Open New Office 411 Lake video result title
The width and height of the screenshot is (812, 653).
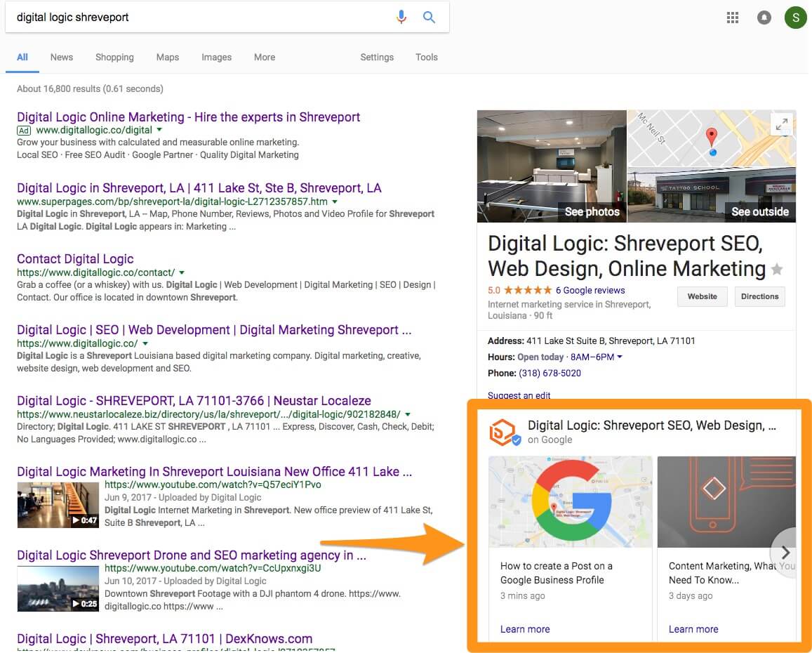(214, 472)
